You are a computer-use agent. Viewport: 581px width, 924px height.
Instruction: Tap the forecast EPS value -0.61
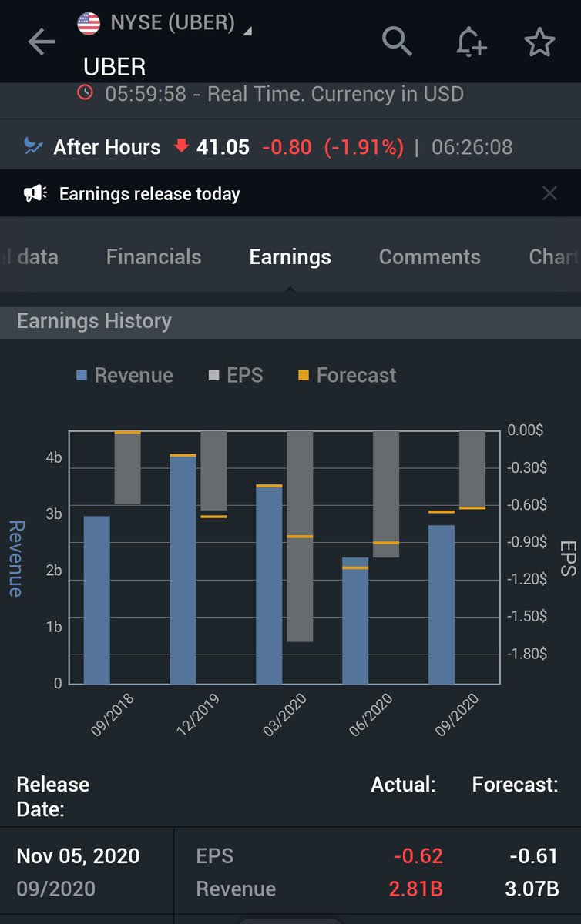click(x=533, y=855)
